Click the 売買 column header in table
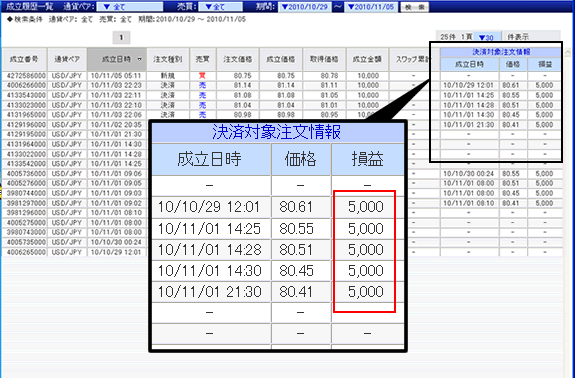The height and width of the screenshot is (378, 575). coord(203,59)
